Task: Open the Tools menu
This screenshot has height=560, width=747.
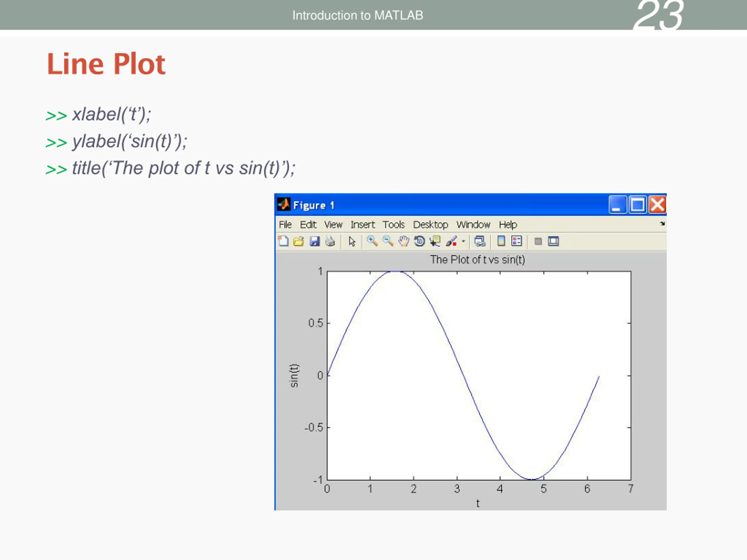Action: pos(393,225)
